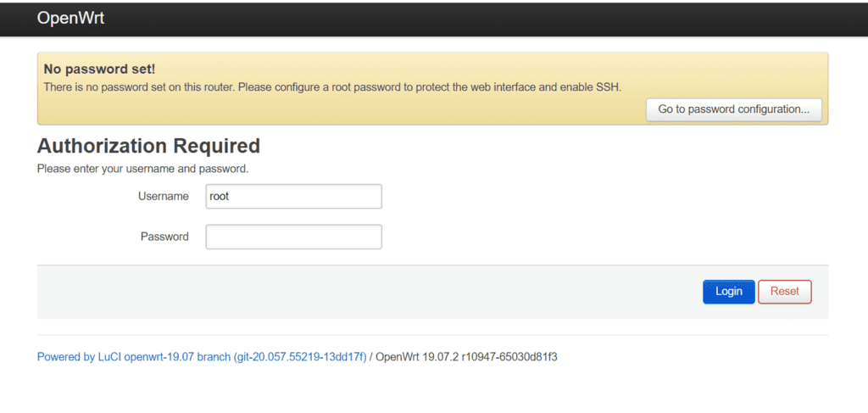Open the password configuration page

(x=733, y=109)
